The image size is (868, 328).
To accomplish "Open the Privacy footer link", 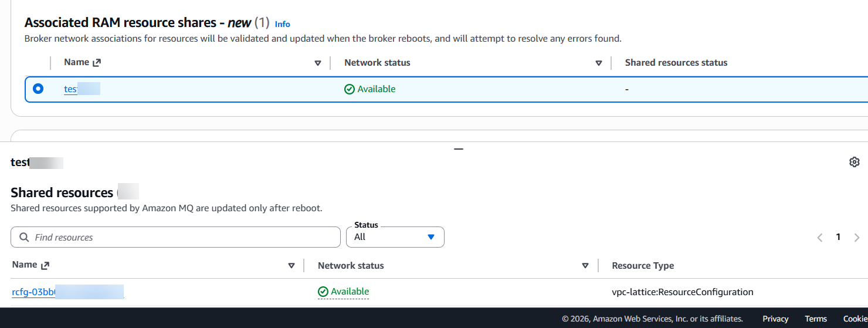I will 775,319.
